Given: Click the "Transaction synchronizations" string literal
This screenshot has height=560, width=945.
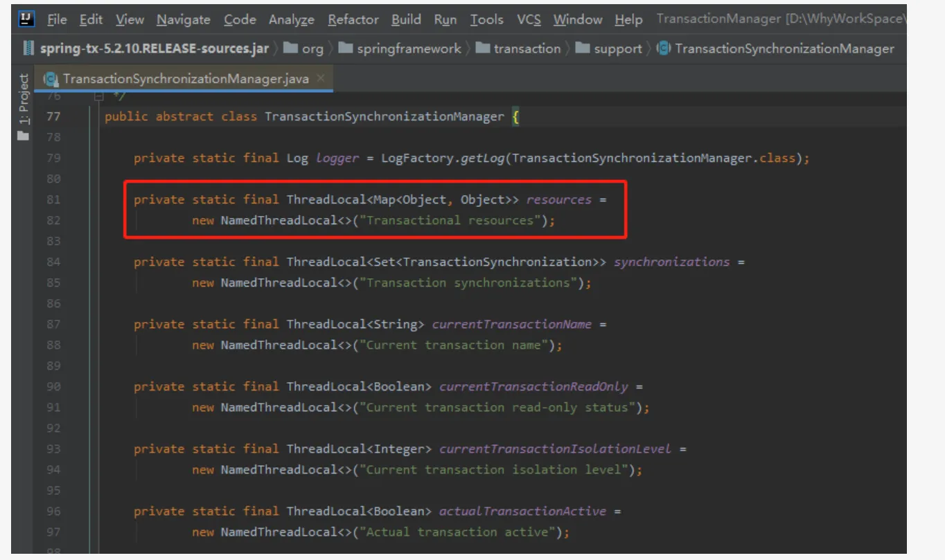Looking at the screenshot, I should (468, 283).
